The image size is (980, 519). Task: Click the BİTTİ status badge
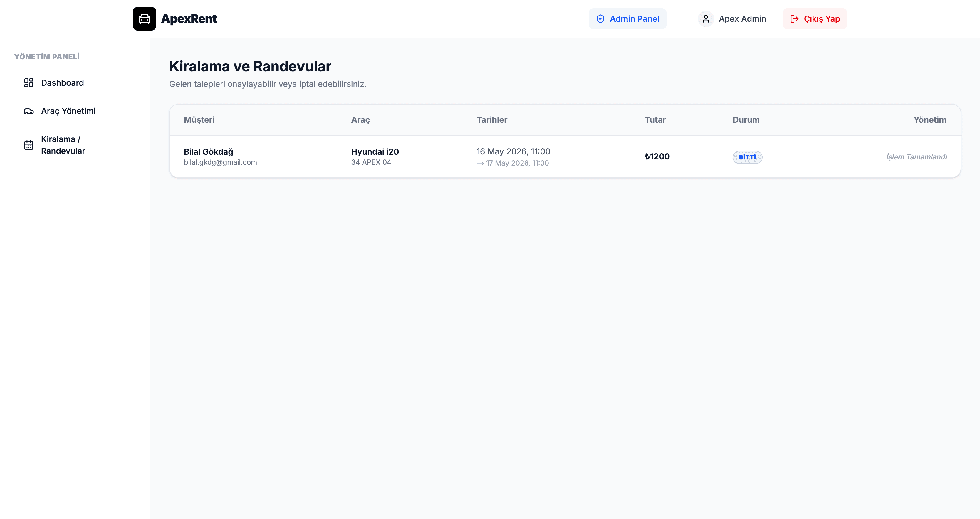coord(747,157)
